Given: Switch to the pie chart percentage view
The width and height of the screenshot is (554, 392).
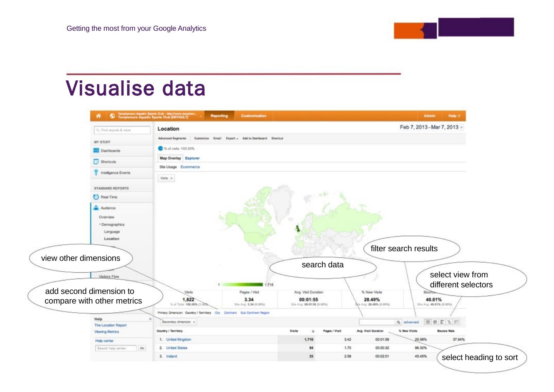Looking at the screenshot, I should point(435,322).
